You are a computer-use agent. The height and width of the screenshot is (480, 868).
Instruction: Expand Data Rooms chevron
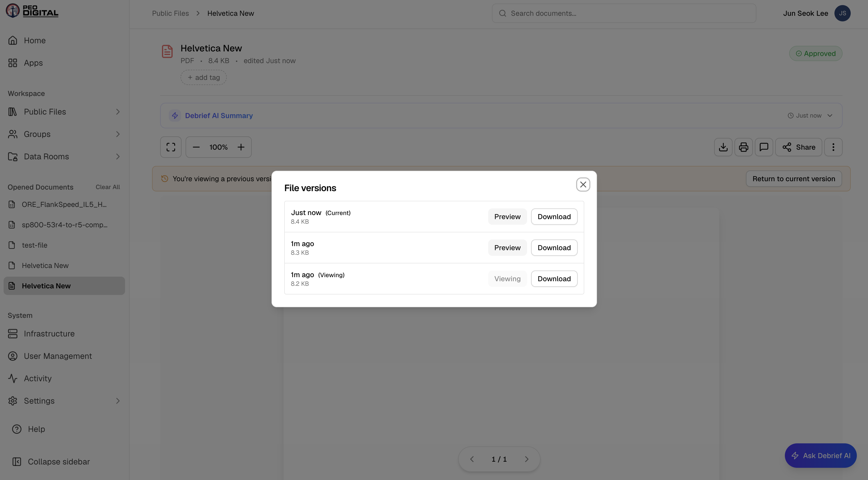point(118,157)
